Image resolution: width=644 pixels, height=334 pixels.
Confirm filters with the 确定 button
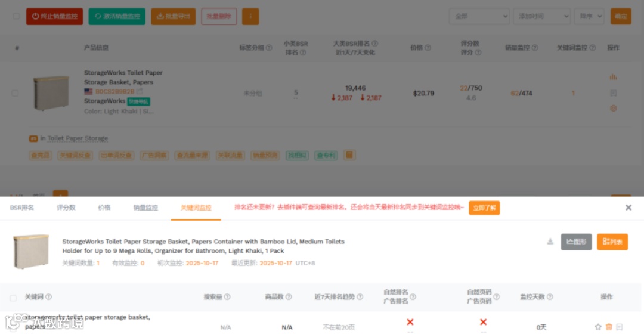(621, 17)
